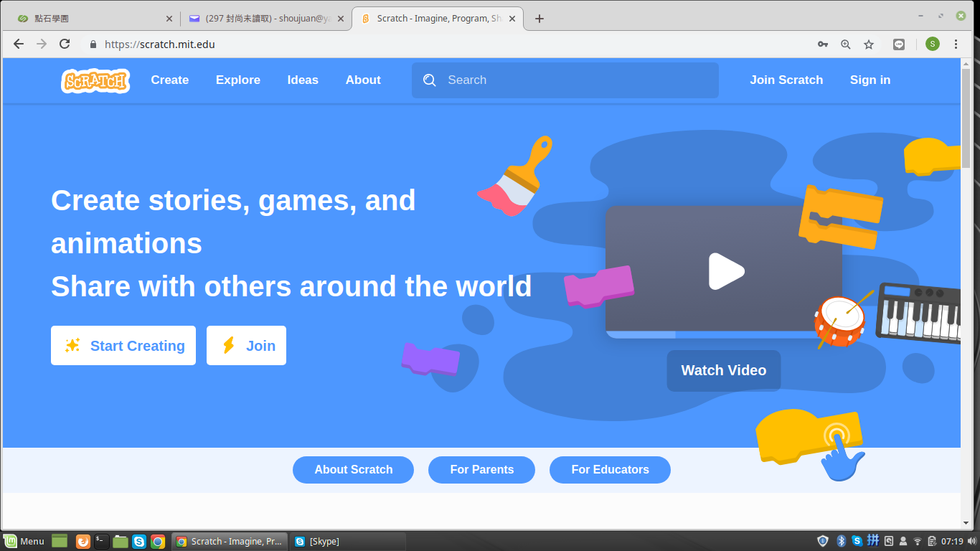Launch Skype from the panel launcher
This screenshot has height=551, width=980.
point(139,542)
